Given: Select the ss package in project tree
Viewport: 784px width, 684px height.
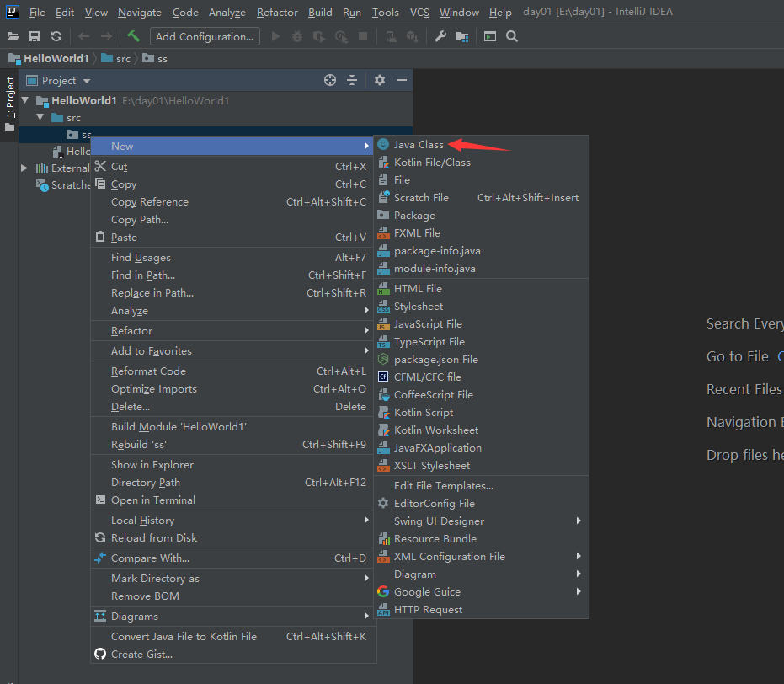Looking at the screenshot, I should 79,135.
